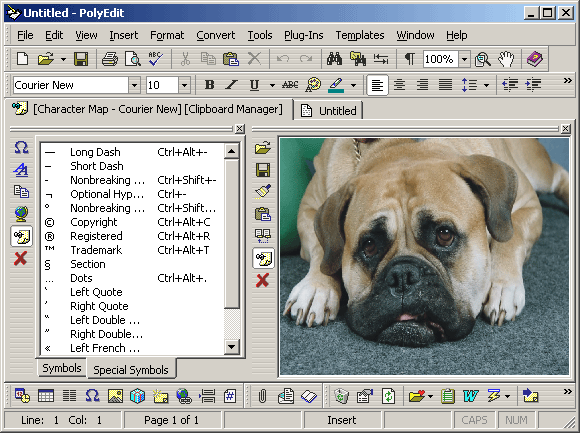The height and width of the screenshot is (433, 580).
Task: Select the hand pan tool
Action: 506,59
